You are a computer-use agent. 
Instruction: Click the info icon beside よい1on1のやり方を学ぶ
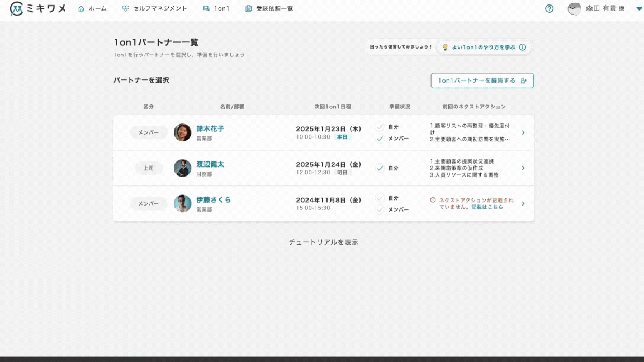(523, 47)
